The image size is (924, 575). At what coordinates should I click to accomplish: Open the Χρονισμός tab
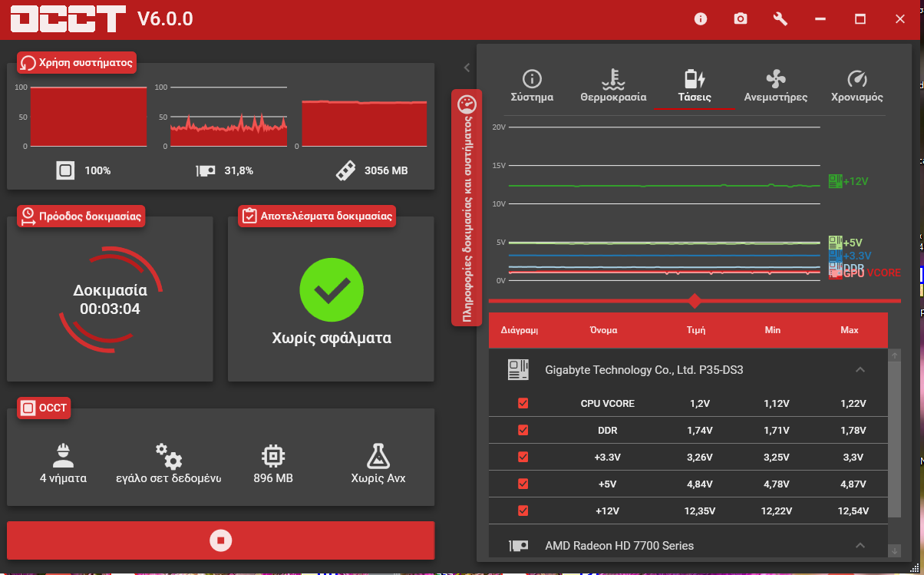point(857,87)
